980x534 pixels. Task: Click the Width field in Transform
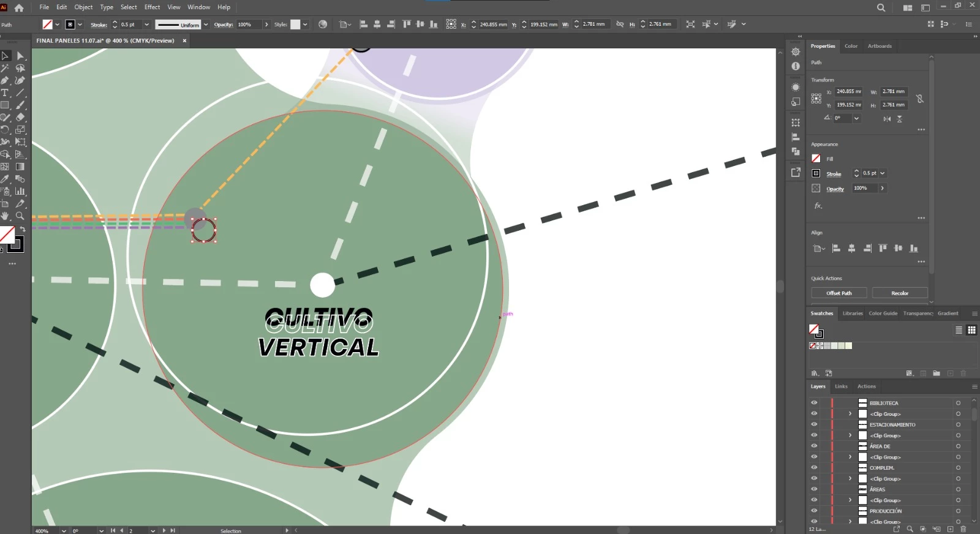coord(894,92)
